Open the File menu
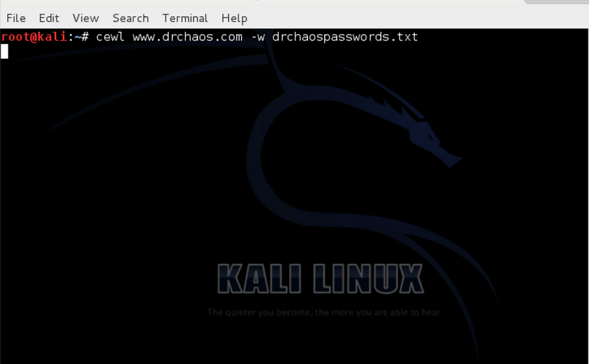The width and height of the screenshot is (589, 364). pyautogui.click(x=16, y=18)
